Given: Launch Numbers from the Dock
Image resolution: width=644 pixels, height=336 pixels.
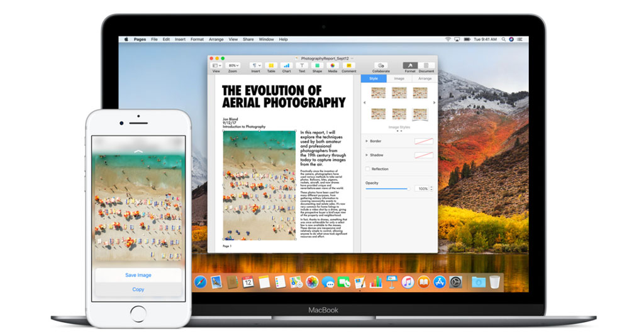Looking at the screenshot, I should coord(376,282).
